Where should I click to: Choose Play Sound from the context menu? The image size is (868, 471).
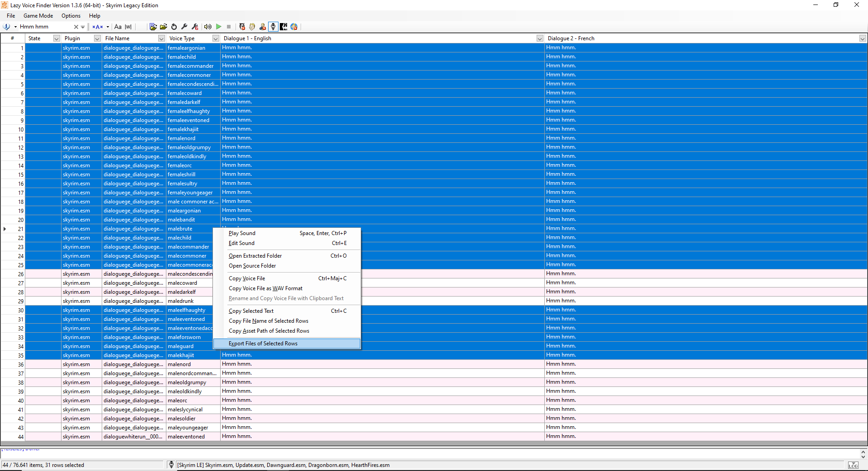(x=287, y=233)
